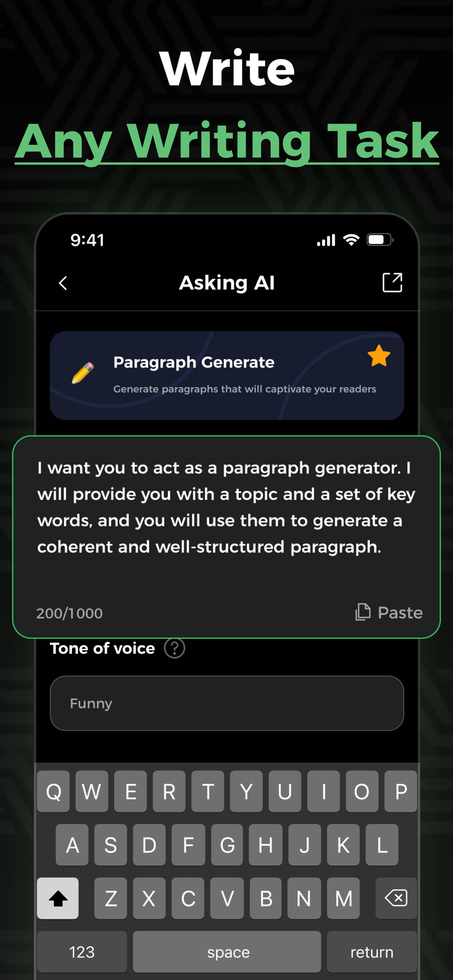
Task: Click the cellular signal bars icon
Action: coord(326,240)
